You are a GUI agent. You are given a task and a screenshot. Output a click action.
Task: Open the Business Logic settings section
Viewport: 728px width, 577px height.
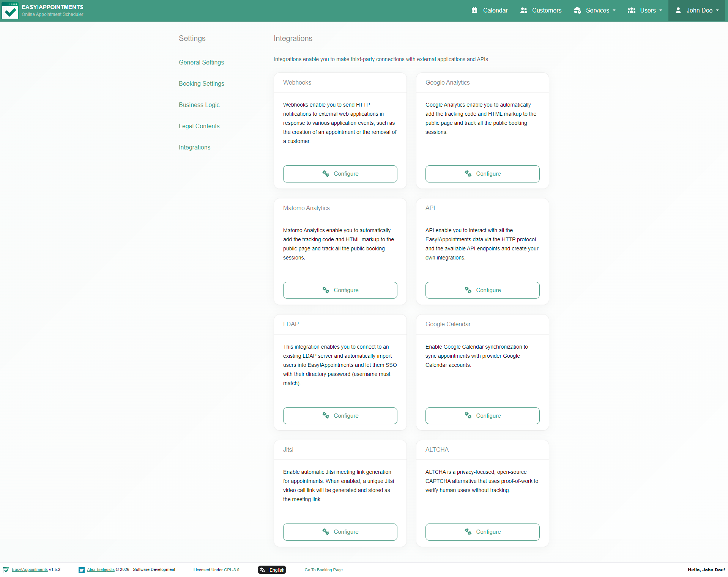pyautogui.click(x=199, y=105)
